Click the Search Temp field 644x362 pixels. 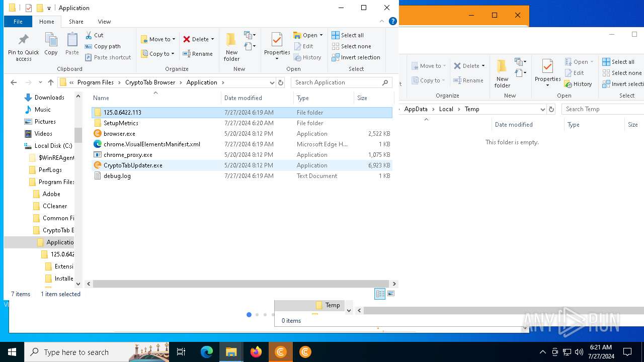pos(603,109)
